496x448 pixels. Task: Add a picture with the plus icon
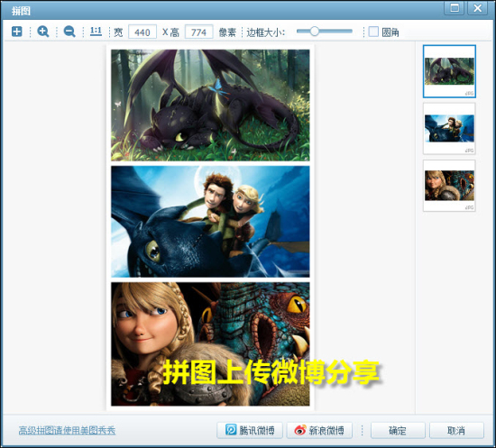17,32
